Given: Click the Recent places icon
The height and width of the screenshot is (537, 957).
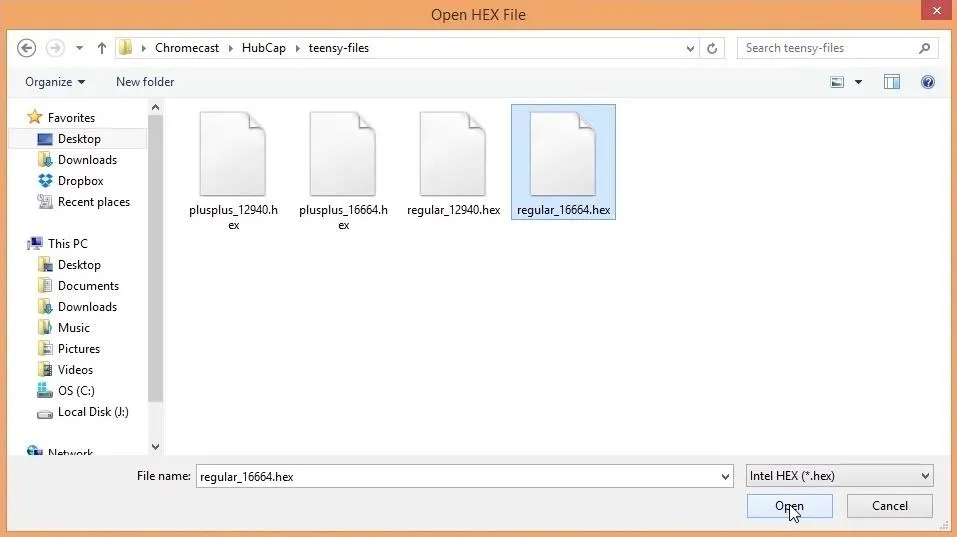Looking at the screenshot, I should coord(45,201).
